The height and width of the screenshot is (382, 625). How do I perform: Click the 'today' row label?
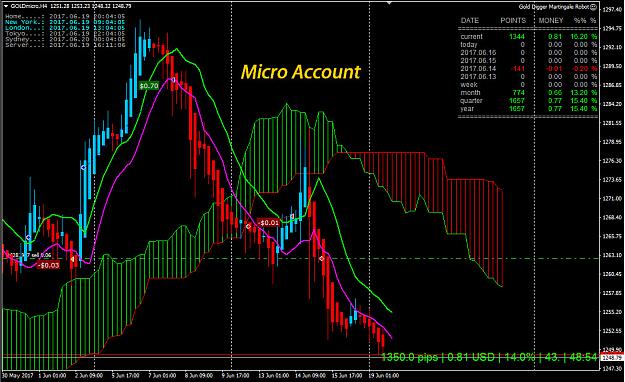coord(469,44)
